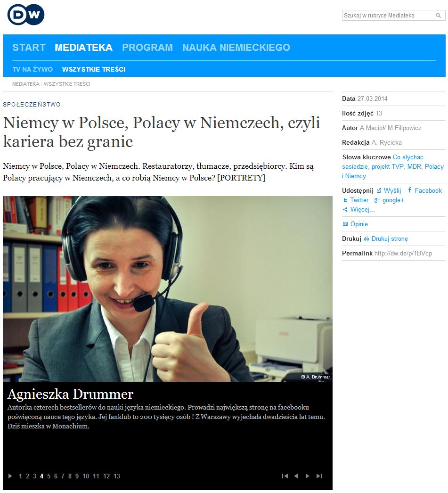Share article on Facebook

tap(425, 190)
